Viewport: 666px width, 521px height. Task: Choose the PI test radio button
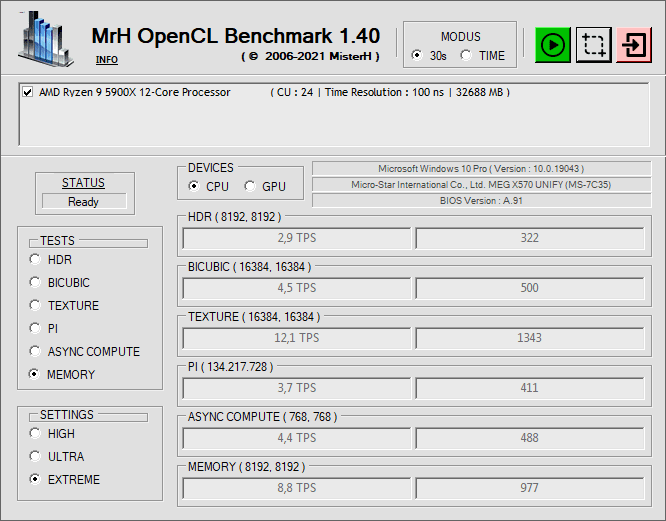pyautogui.click(x=35, y=328)
